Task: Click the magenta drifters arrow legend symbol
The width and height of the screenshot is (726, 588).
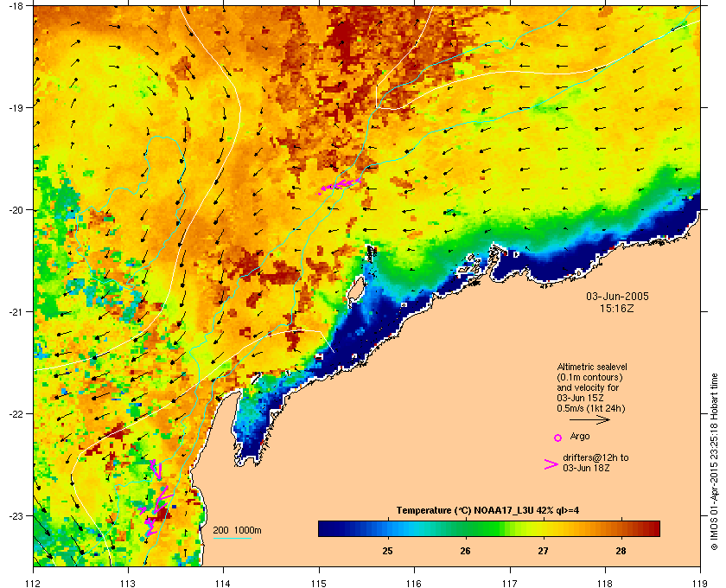Action: point(551,464)
